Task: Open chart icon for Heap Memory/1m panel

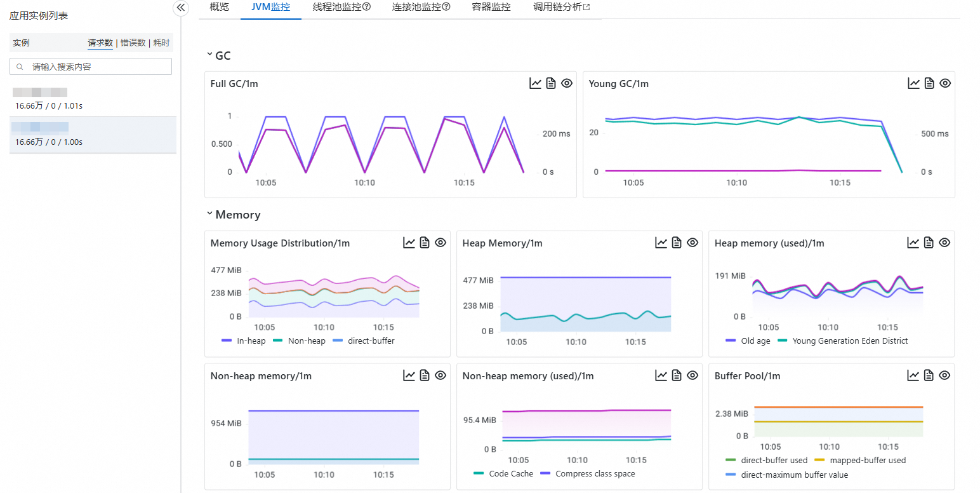Action: coord(661,243)
